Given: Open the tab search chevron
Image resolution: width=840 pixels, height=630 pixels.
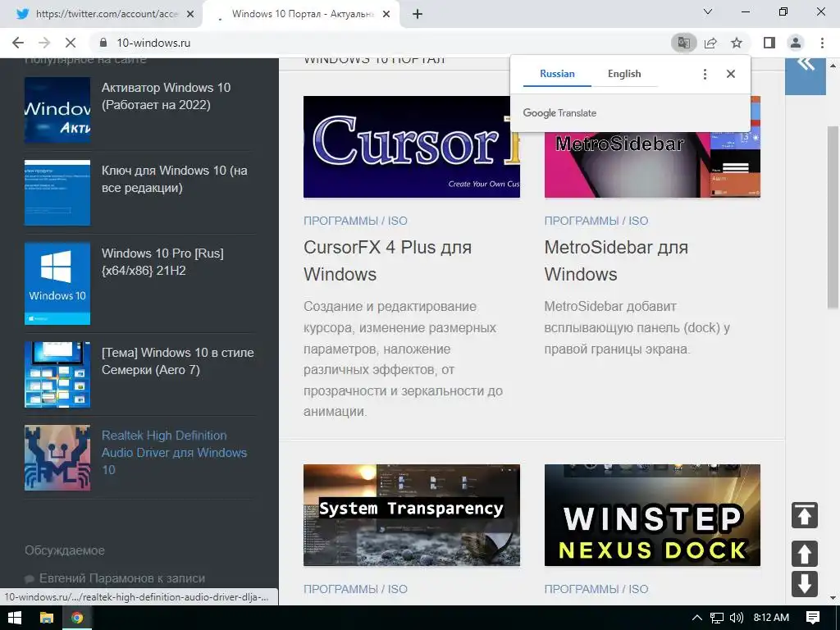Looking at the screenshot, I should [x=708, y=11].
